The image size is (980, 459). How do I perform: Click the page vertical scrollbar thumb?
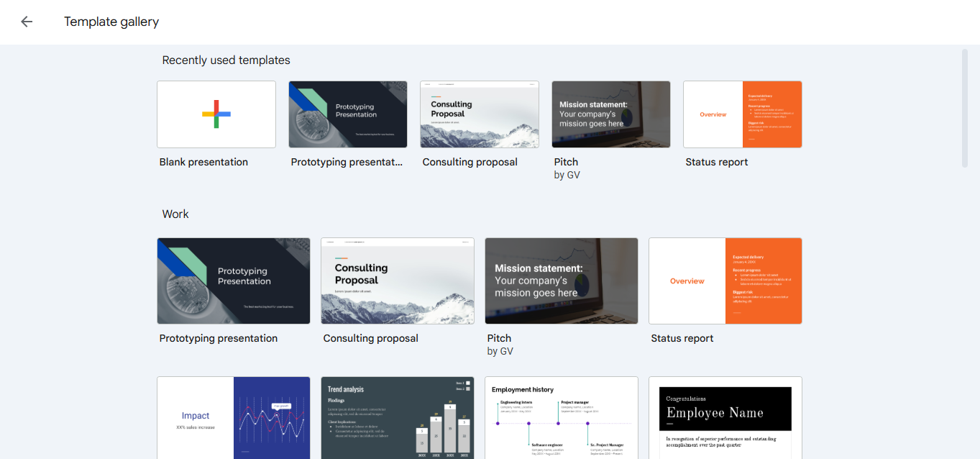(965, 108)
